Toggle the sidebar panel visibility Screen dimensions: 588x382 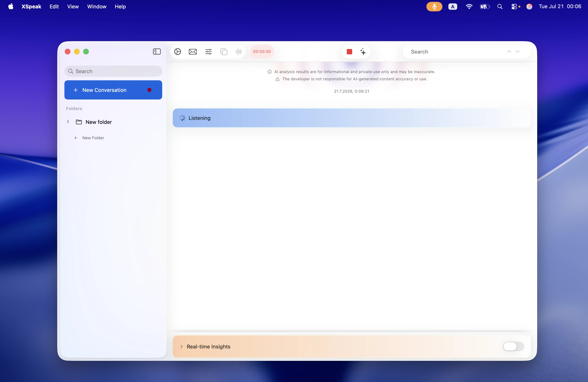point(157,52)
